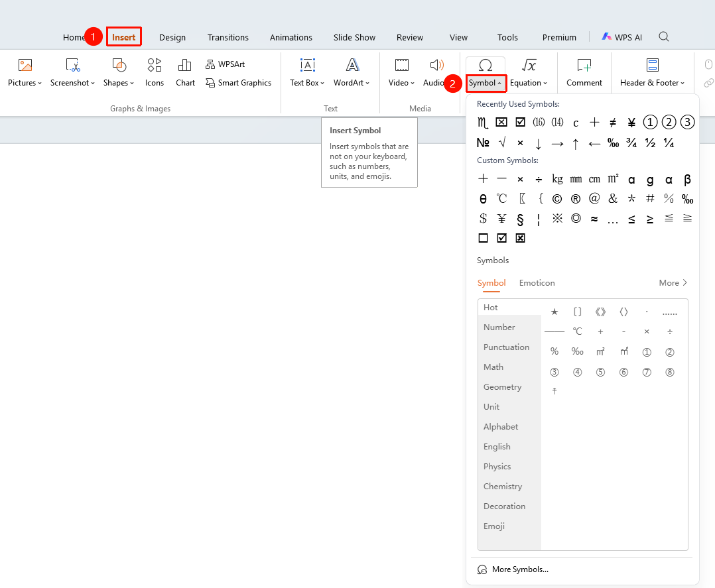This screenshot has width=715, height=588.
Task: Open WPSArt from the Insert ribbon
Action: point(226,64)
